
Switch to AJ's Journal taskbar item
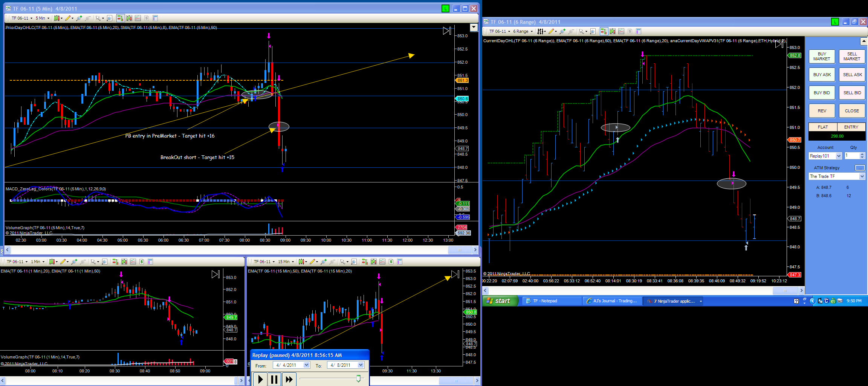click(x=613, y=301)
